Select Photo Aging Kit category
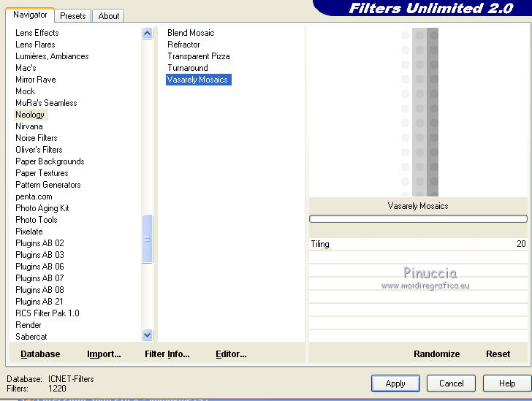 pos(42,208)
